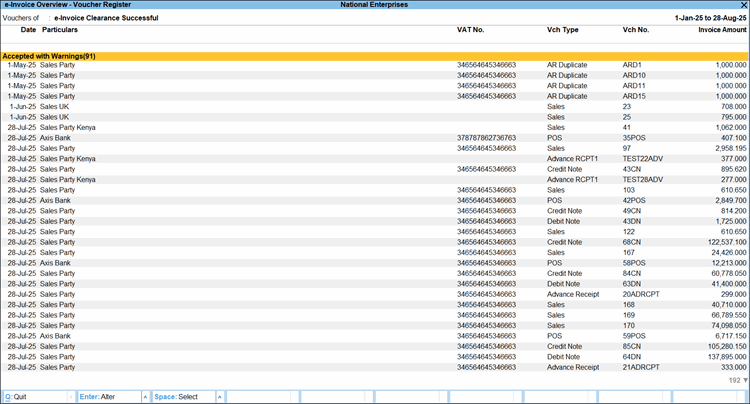The image size is (750, 404).
Task: Select the Advance Receipt 21ADRCPT row
Action: tap(640, 367)
